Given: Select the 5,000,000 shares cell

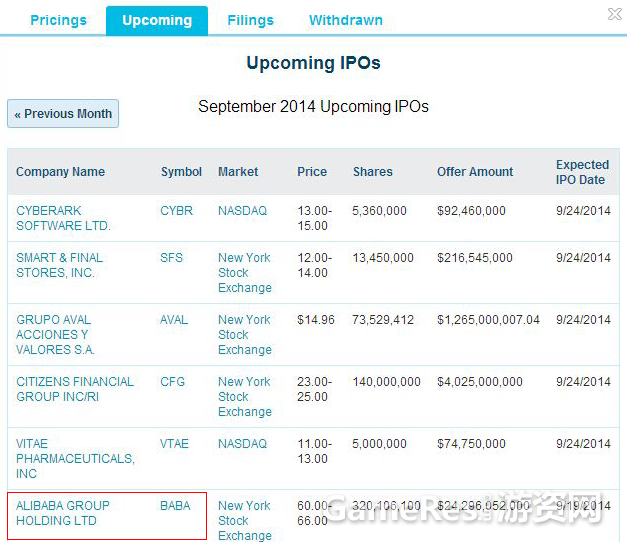Looking at the screenshot, I should click(x=379, y=444).
